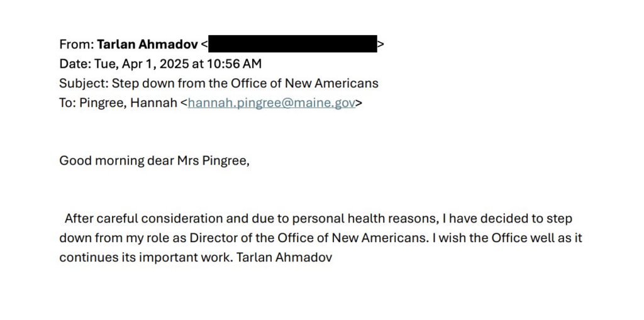
Task: Click the "Date:" header label
Action: 75,63
